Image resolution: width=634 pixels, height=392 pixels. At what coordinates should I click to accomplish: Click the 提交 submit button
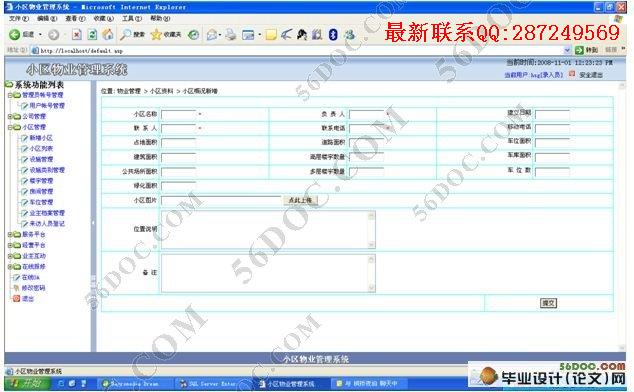click(x=548, y=303)
